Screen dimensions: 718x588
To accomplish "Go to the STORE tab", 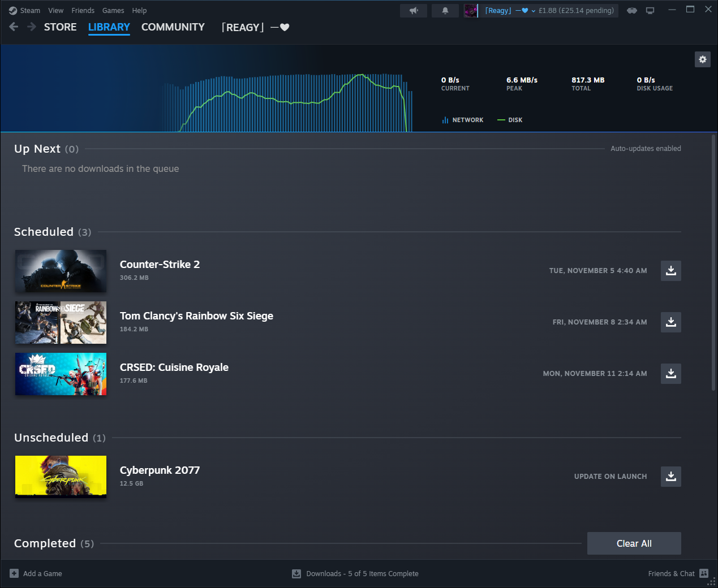I will 61,27.
